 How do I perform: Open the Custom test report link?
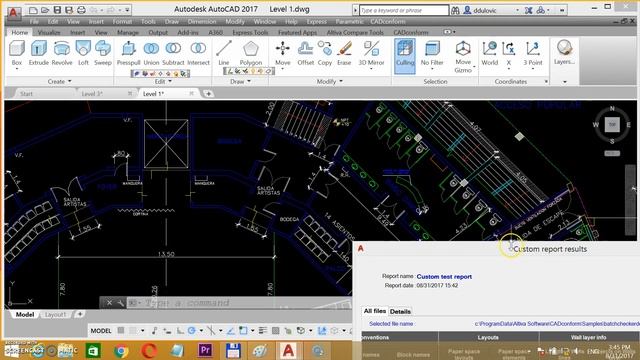click(444, 276)
